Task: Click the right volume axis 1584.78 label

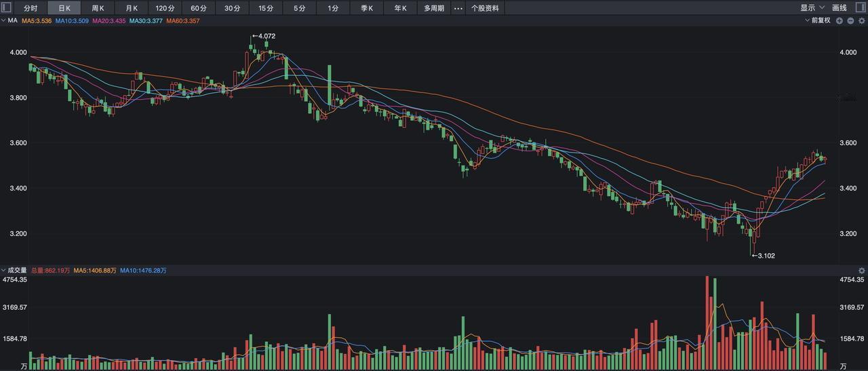Action: [852, 338]
